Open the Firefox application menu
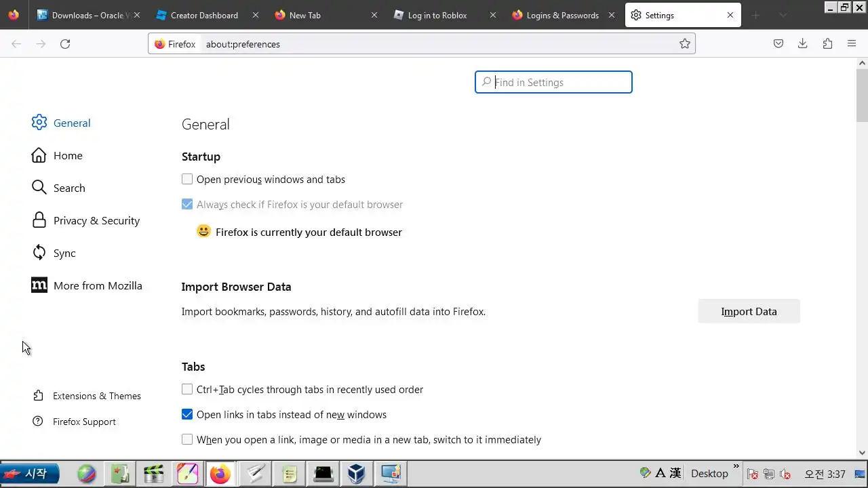The image size is (868, 488). [x=852, y=44]
